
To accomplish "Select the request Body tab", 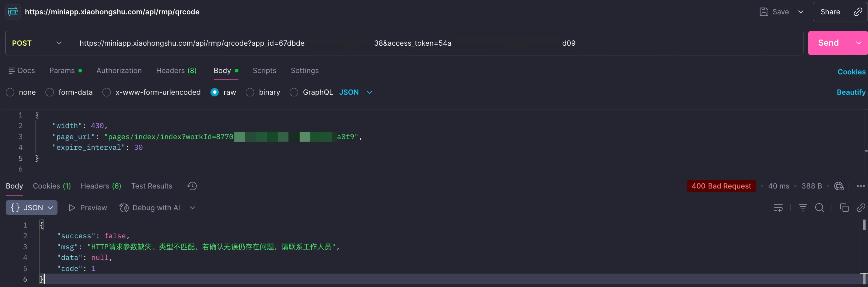I will 226,70.
